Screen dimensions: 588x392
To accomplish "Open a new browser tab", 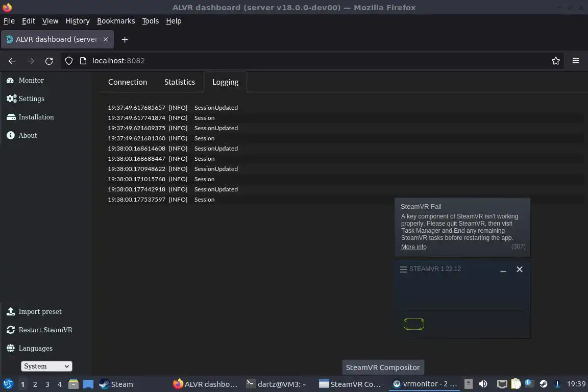I will click(125, 40).
